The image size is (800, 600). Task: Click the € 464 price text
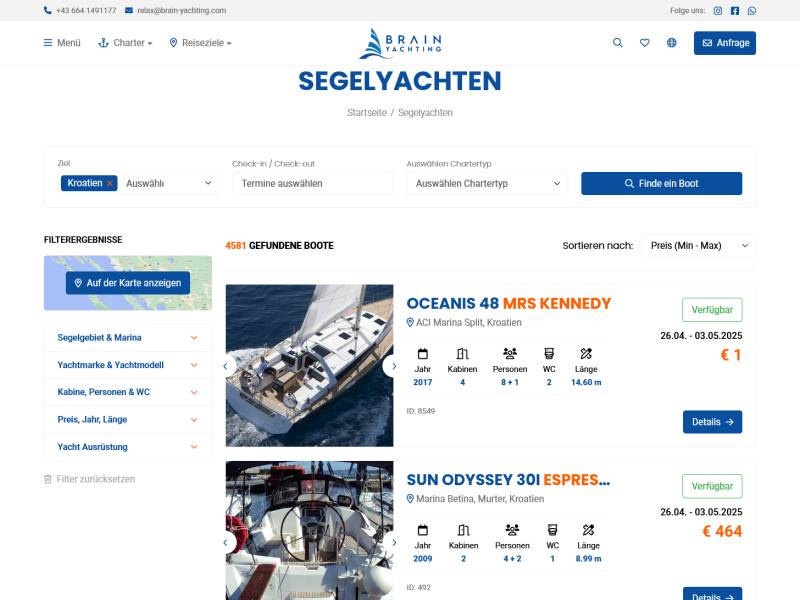coord(722,531)
